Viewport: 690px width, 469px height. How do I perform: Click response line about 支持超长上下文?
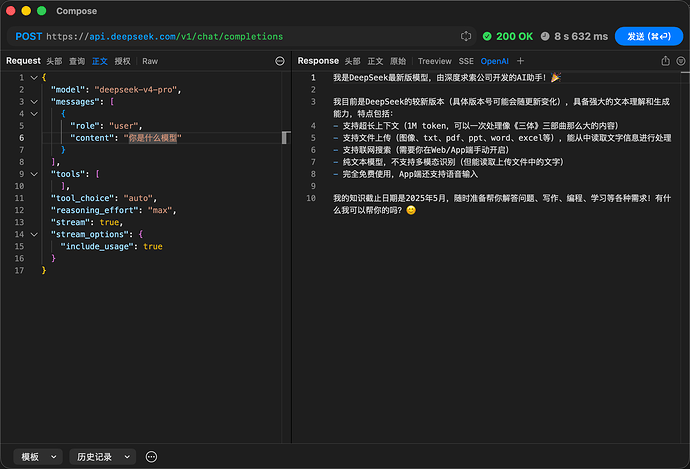point(476,126)
